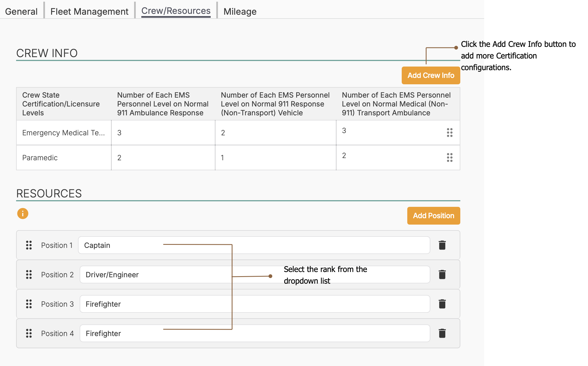Open Position 1 rank dropdown showing Captain
Image resolution: width=588 pixels, height=366 pixels.
coord(254,245)
